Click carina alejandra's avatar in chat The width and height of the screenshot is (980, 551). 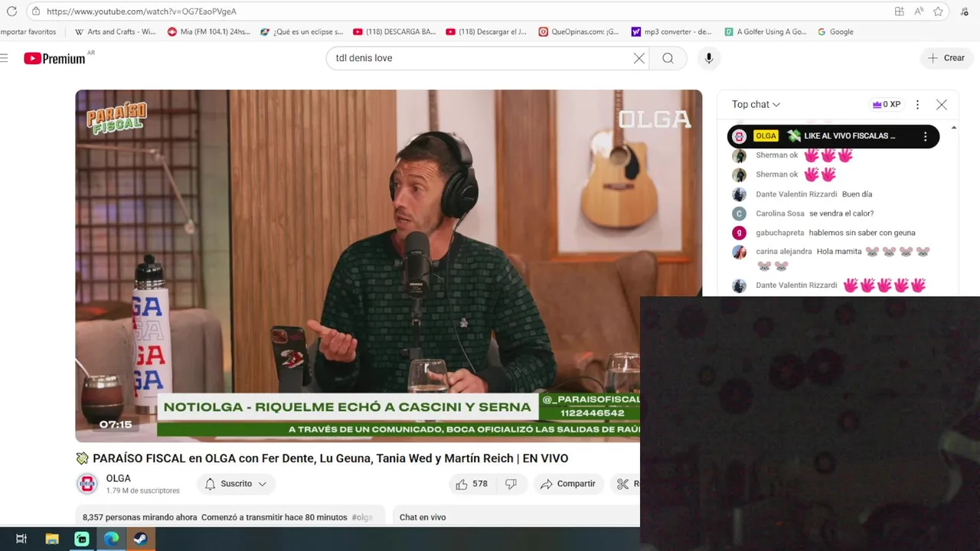pyautogui.click(x=739, y=252)
